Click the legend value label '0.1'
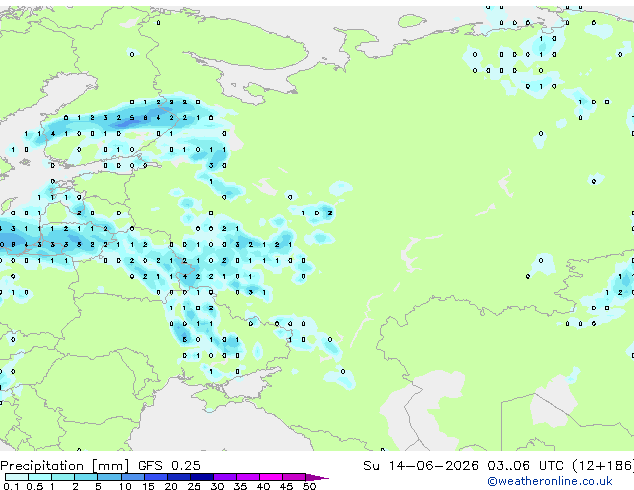Viewport: 634px width, 490px height. click(11, 486)
